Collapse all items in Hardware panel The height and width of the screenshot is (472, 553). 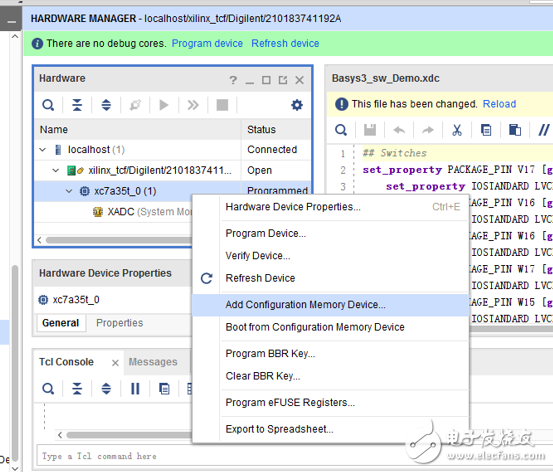(x=77, y=105)
